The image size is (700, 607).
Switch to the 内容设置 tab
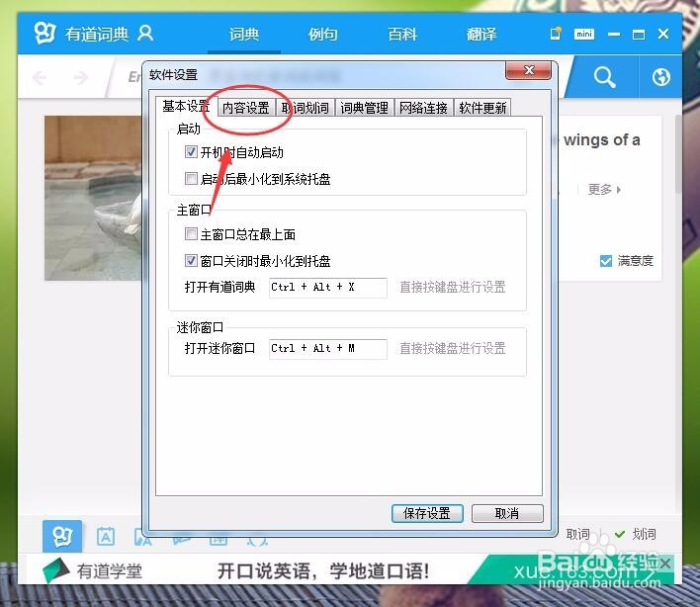coord(246,108)
